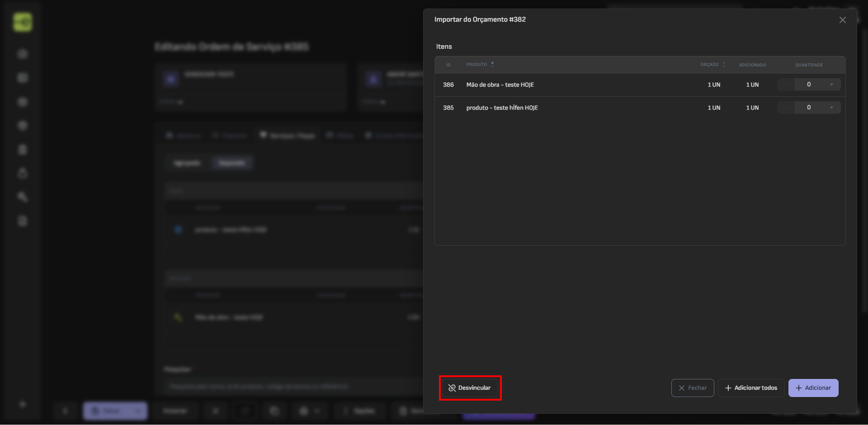Image resolution: width=868 pixels, height=425 pixels.
Task: Click the Desvincular unlink button
Action: point(470,388)
